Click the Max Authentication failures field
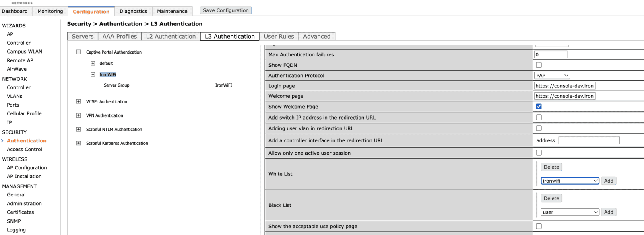The width and height of the screenshot is (644, 235). (x=551, y=54)
